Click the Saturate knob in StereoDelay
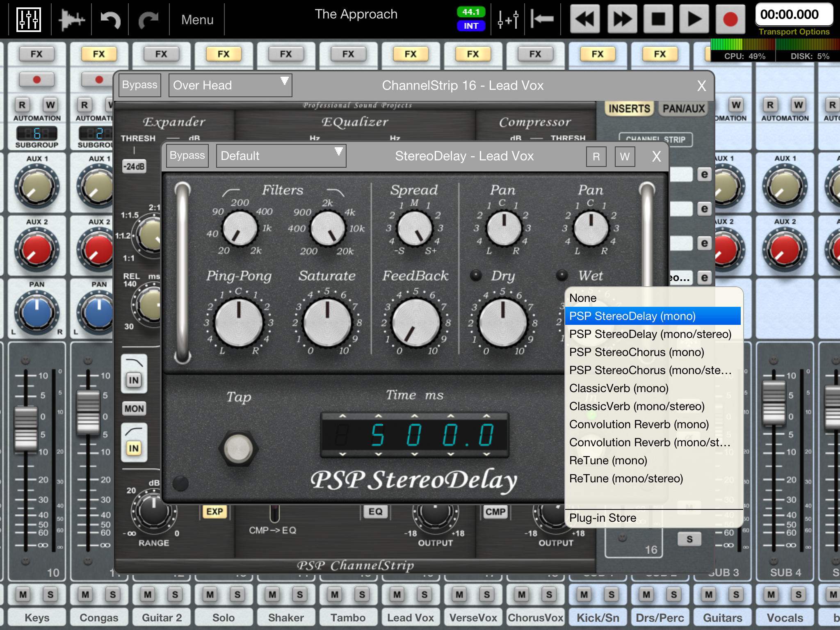 [327, 323]
